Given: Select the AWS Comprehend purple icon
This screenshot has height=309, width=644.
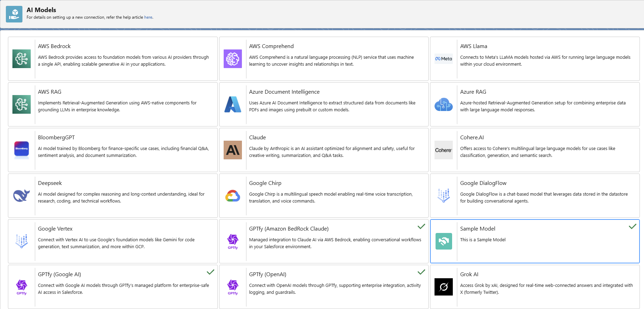Looking at the screenshot, I should click(233, 59).
